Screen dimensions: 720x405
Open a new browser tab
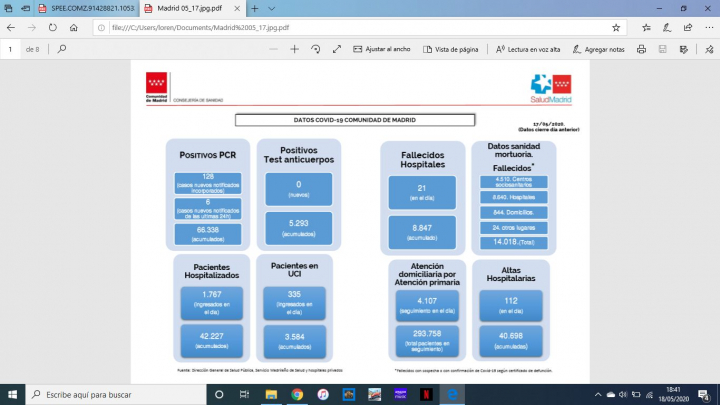255,8
